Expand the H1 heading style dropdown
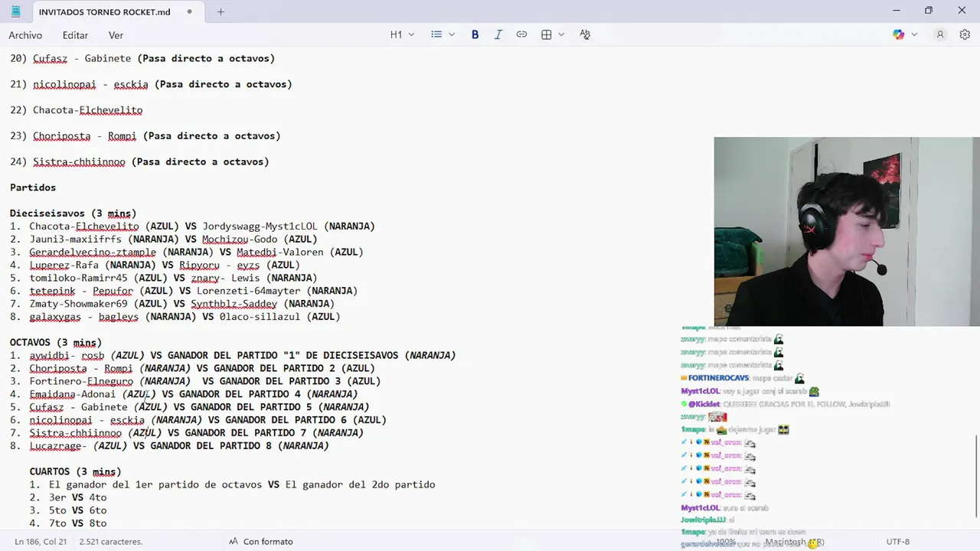Image resolution: width=980 pixels, height=551 pixels. click(403, 34)
